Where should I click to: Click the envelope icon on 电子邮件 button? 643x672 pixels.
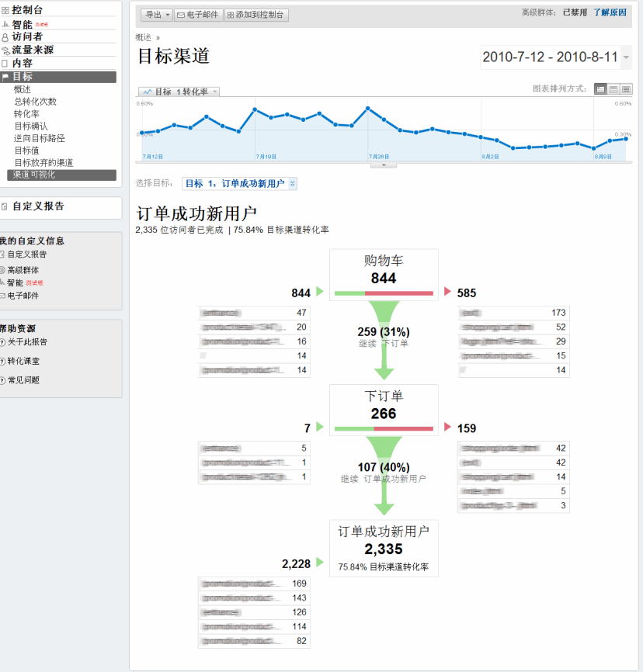click(x=181, y=15)
